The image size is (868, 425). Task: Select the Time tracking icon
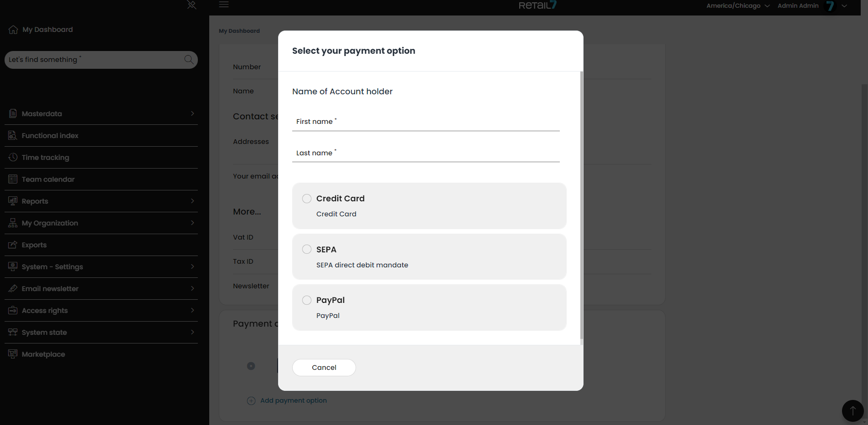point(13,157)
